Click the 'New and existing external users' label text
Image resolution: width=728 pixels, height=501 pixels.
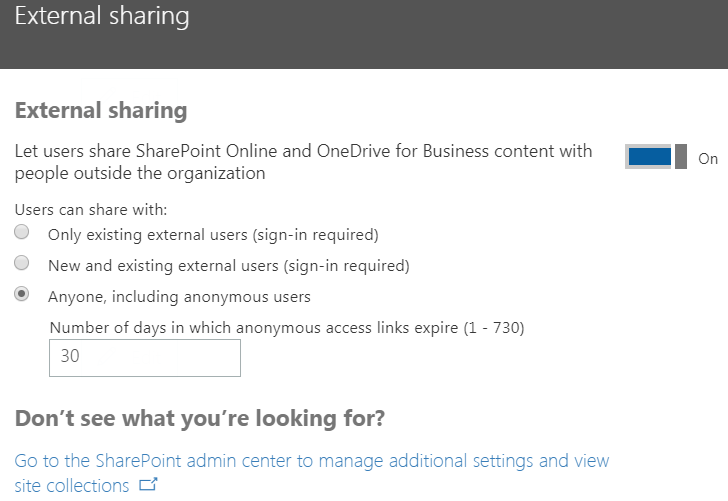point(228,266)
